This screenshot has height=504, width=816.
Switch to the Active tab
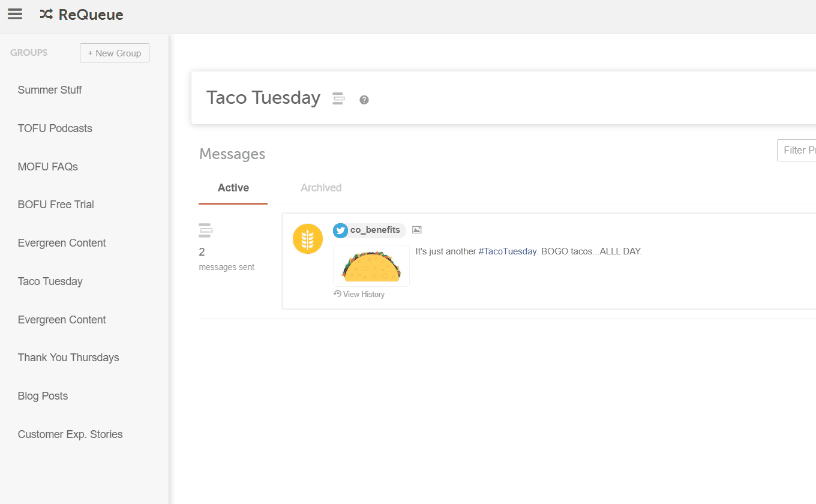pyautogui.click(x=233, y=188)
